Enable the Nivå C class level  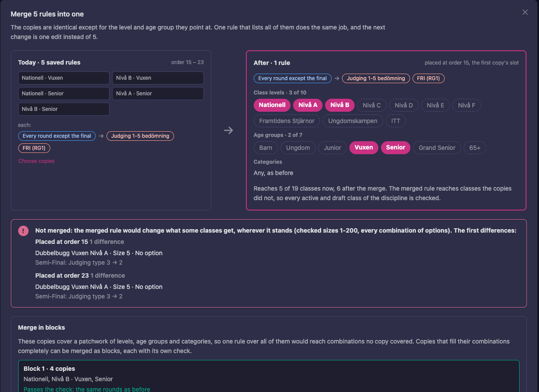point(372,105)
